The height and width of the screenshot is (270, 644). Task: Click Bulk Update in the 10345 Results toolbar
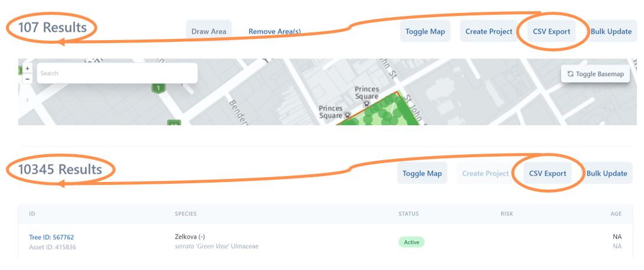click(x=606, y=174)
